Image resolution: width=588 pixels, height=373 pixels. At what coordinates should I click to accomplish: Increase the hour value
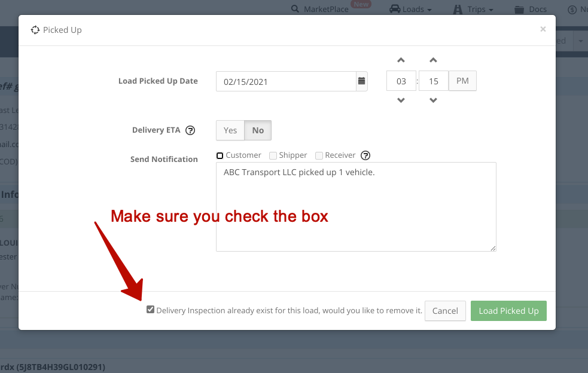tap(401, 60)
